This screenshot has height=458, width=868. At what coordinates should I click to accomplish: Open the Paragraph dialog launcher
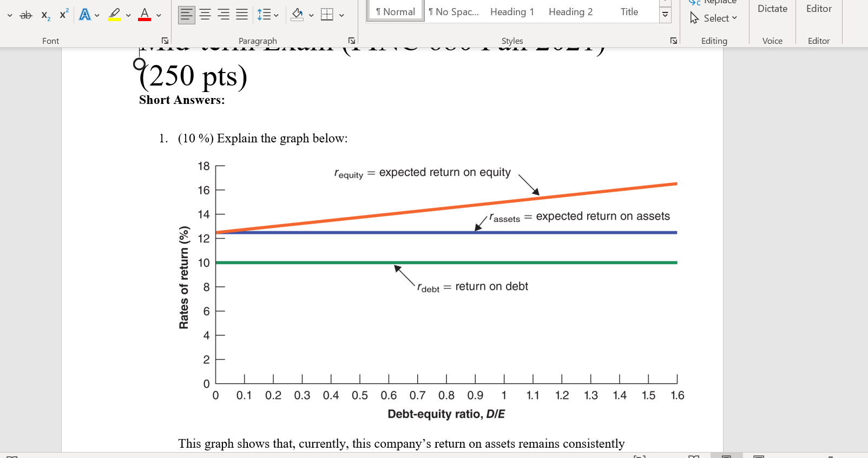[x=352, y=41]
